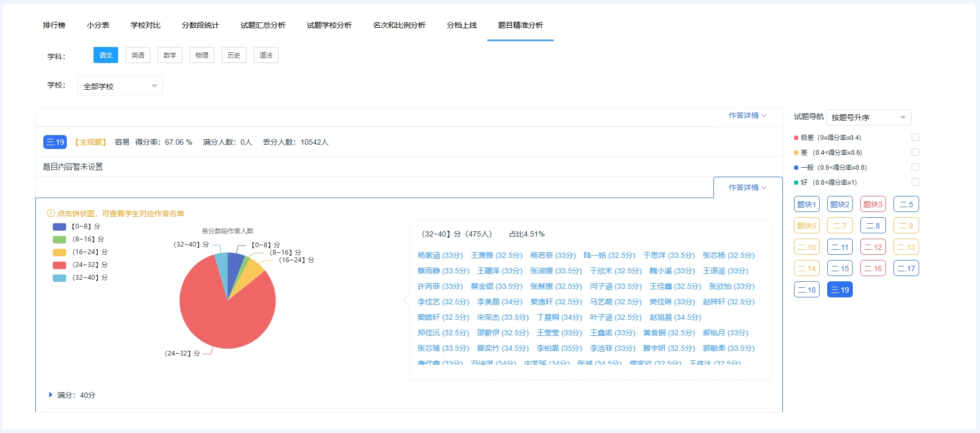Open the 分数段统计 tab
The height and width of the screenshot is (433, 980).
(x=200, y=25)
